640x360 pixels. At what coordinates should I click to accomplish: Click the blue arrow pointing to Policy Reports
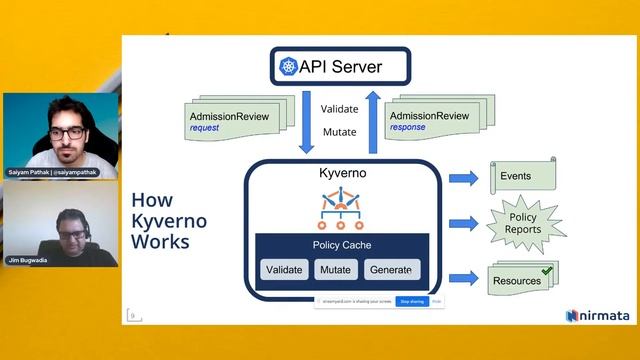click(464, 224)
